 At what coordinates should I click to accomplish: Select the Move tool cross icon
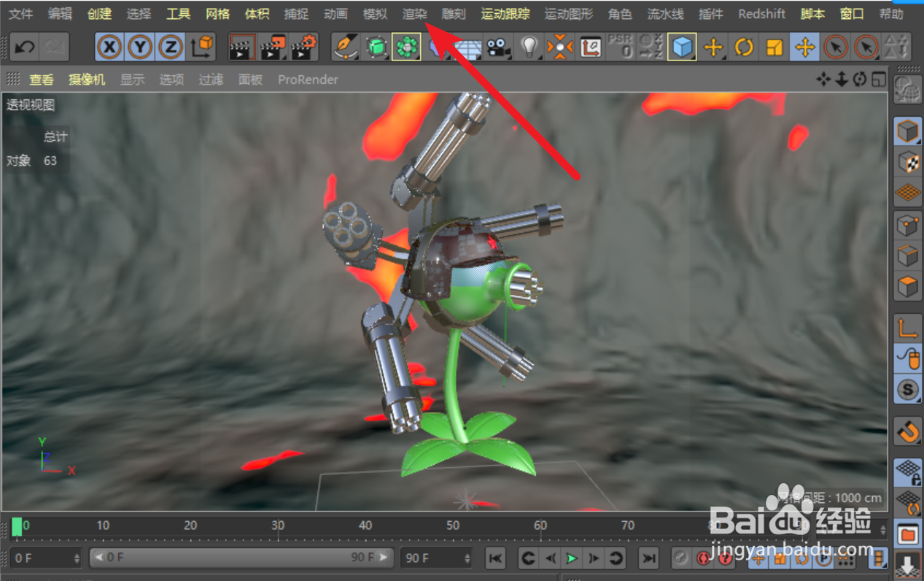(713, 47)
